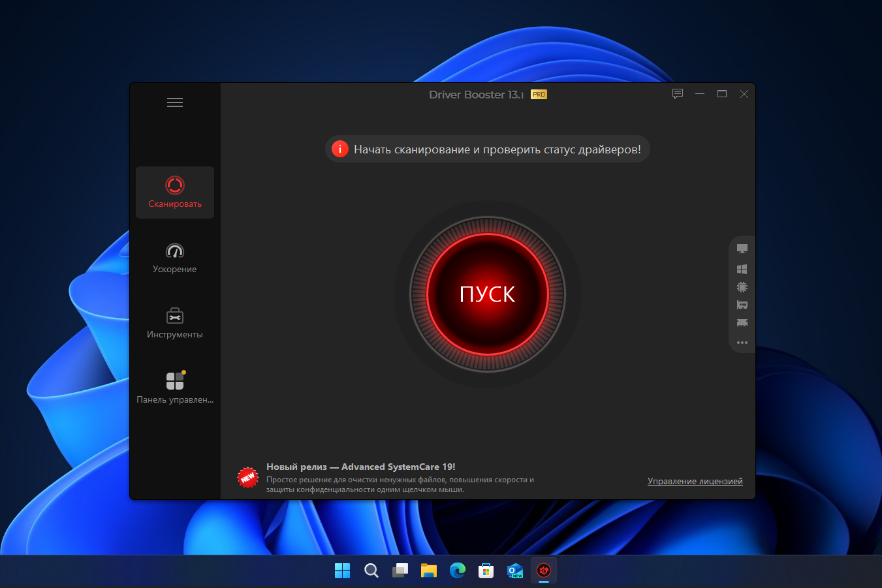Click the PRO badge next to title
Viewport: 882px width, 588px height.
tap(538, 93)
